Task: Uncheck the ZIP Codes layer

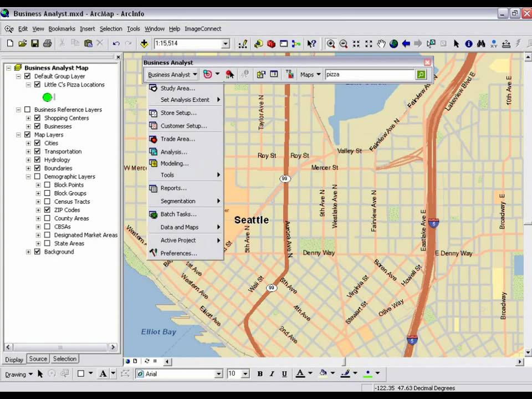Action: tap(47, 209)
